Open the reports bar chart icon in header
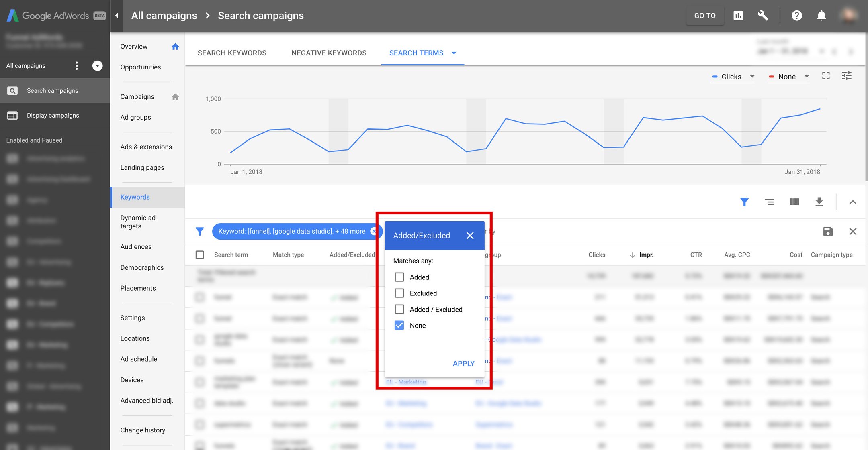Screen dimensions: 868x450 pyautogui.click(x=738, y=15)
